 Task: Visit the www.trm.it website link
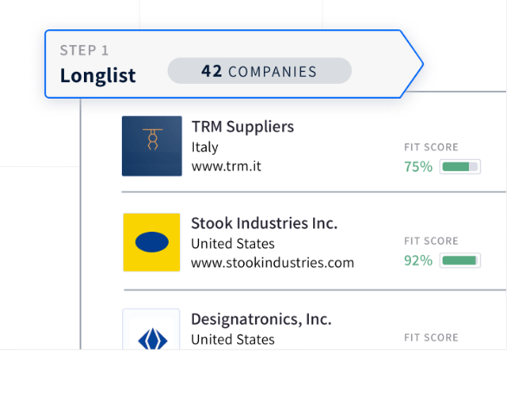[226, 166]
